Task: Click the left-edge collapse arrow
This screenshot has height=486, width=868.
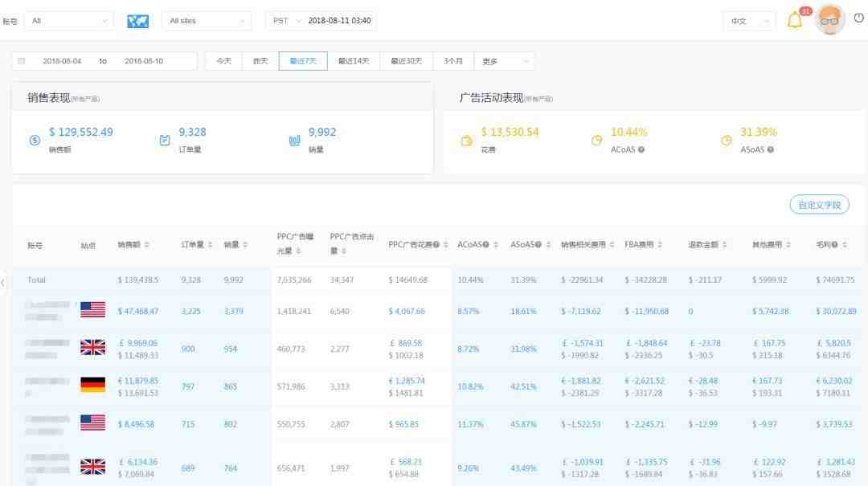Action: [x=3, y=281]
